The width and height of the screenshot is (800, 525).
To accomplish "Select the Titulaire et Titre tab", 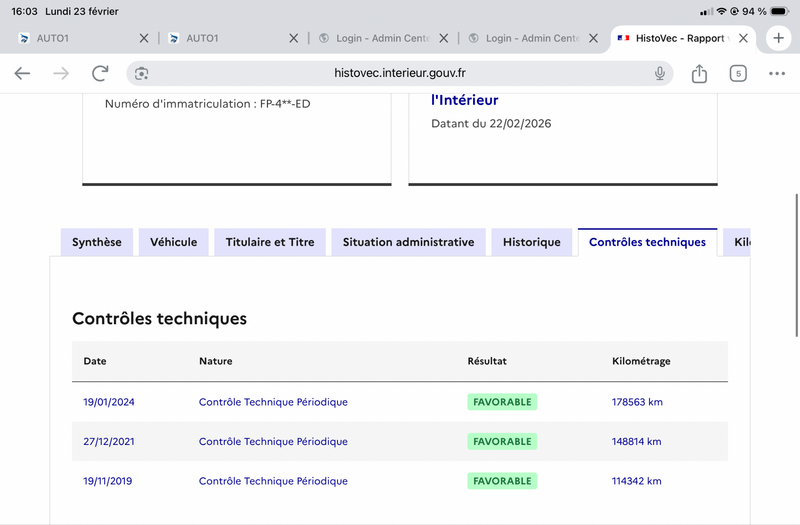I will pyautogui.click(x=270, y=242).
